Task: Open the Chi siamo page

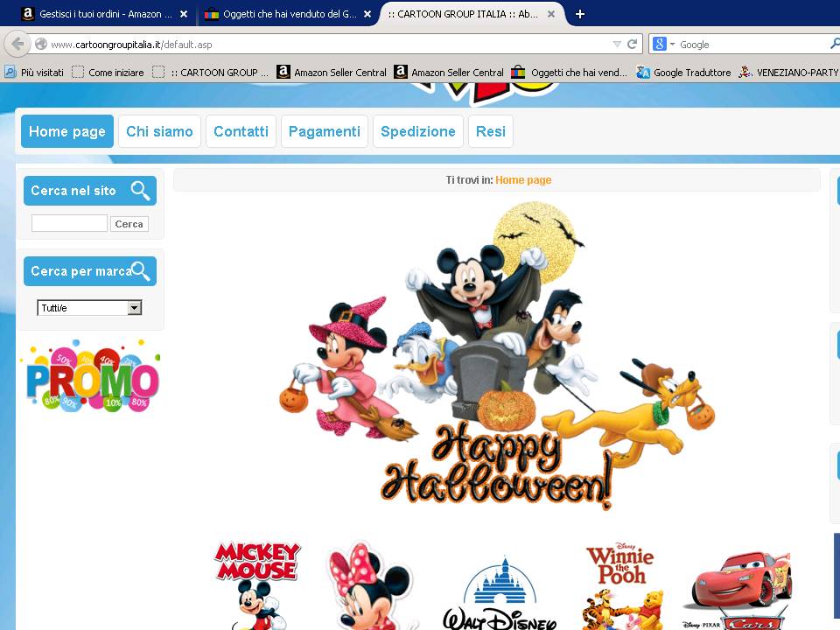Action: click(159, 131)
